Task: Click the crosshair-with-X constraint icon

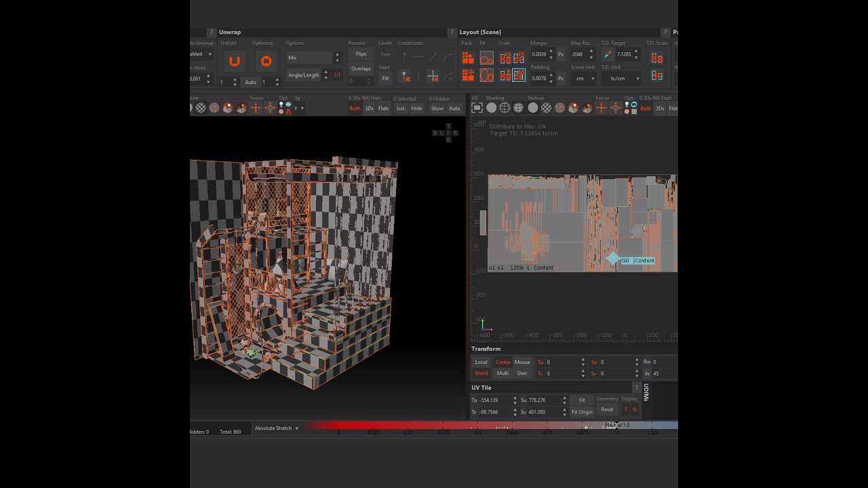Action: pos(433,77)
